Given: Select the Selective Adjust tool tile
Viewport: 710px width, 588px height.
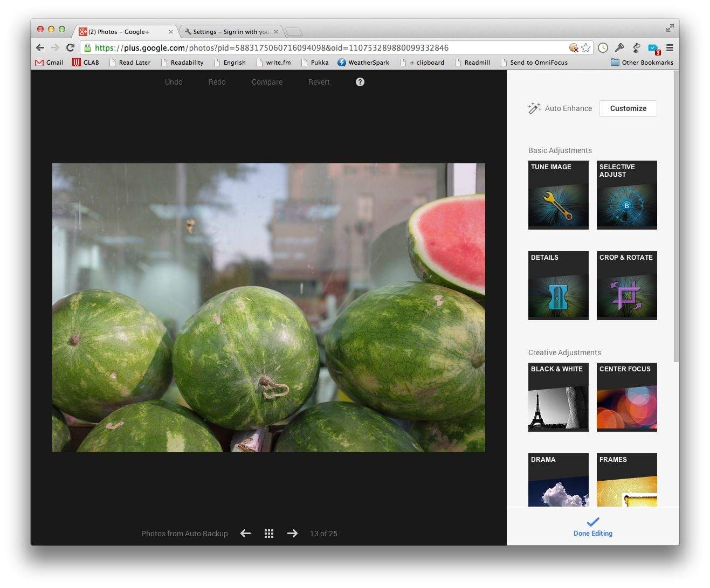Looking at the screenshot, I should 626,195.
